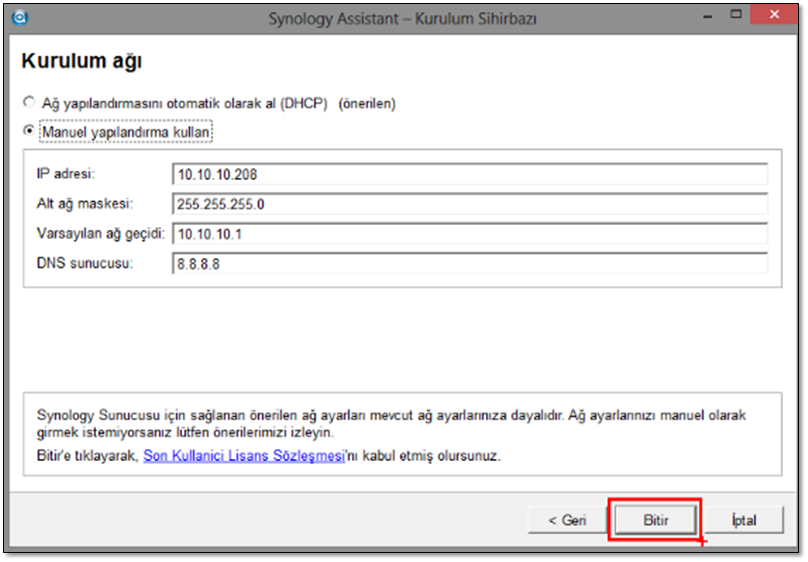Go back with the Geri button

coord(567,520)
